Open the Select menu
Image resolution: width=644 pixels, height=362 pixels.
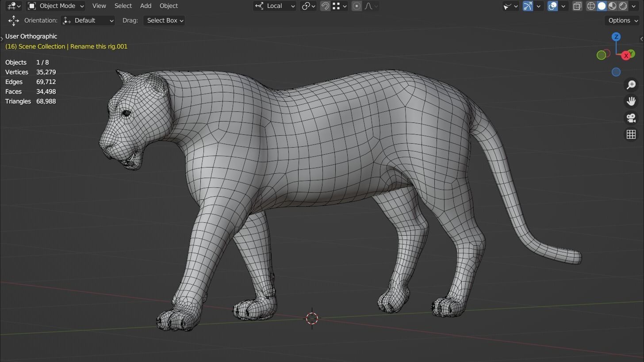tap(123, 6)
